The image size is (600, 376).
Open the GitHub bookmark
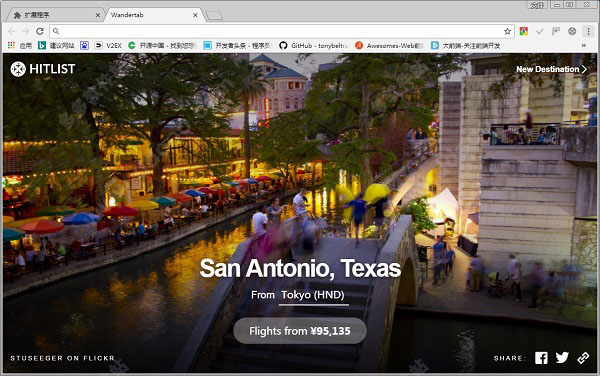click(313, 46)
